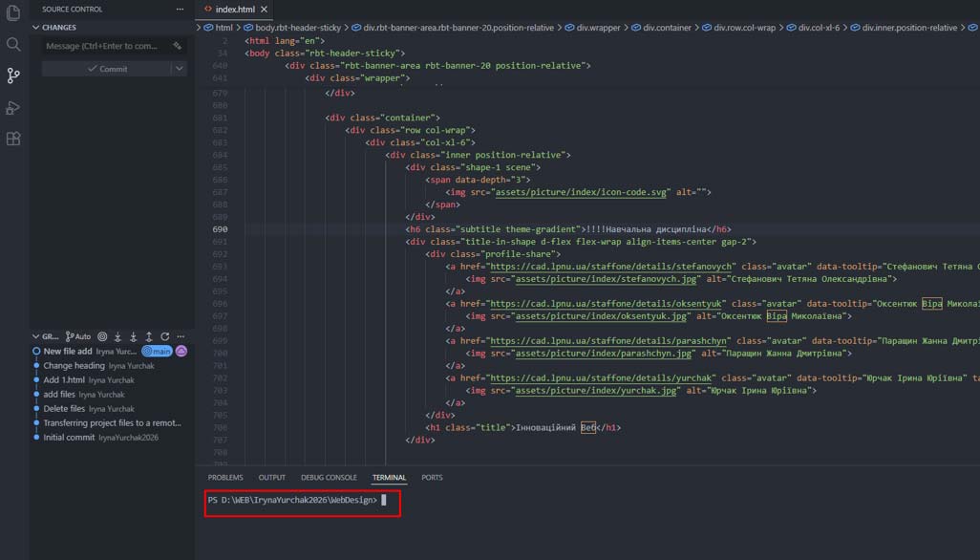Screen dimensions: 980x560
Task: Click the main branch badge
Action: click(x=157, y=352)
